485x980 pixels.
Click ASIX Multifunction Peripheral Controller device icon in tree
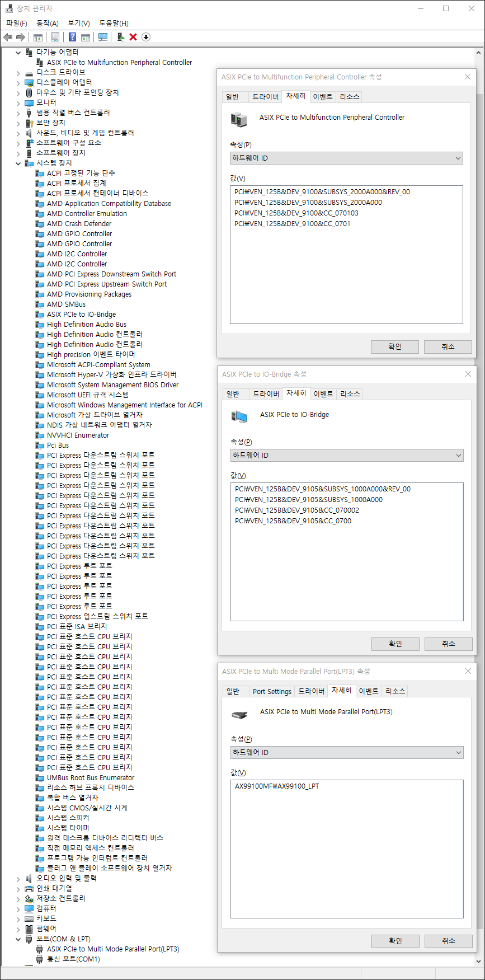(x=40, y=63)
